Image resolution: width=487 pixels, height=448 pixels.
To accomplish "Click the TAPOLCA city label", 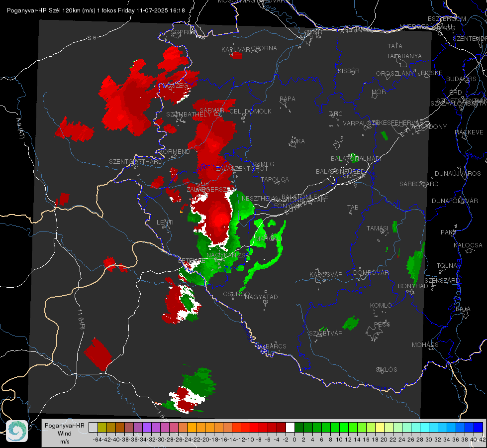I will click(x=275, y=179).
